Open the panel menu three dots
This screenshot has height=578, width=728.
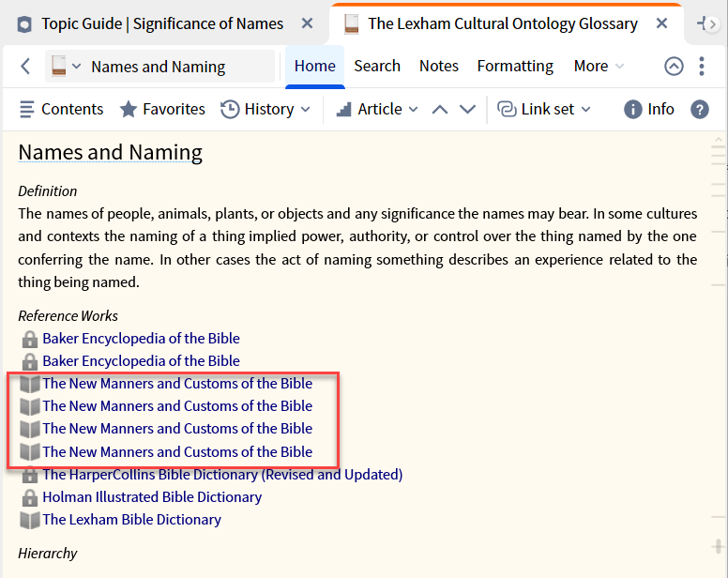pyautogui.click(x=702, y=66)
